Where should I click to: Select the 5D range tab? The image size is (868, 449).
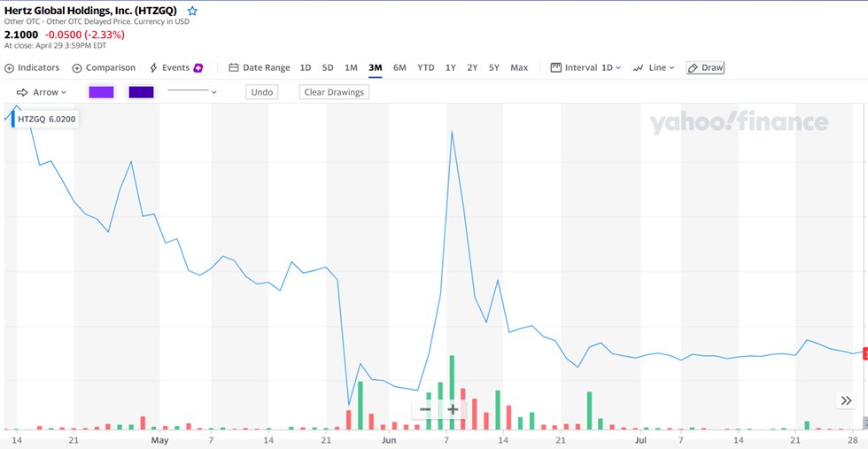(328, 67)
